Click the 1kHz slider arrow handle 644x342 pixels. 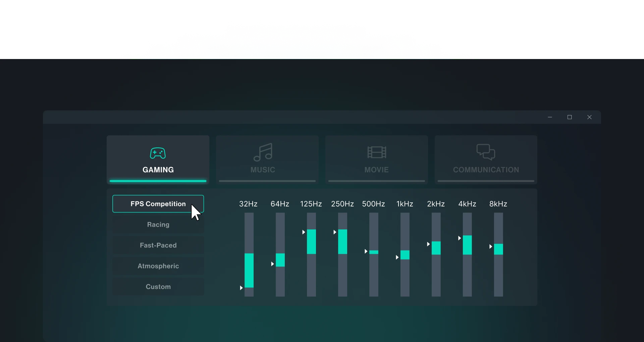click(397, 258)
